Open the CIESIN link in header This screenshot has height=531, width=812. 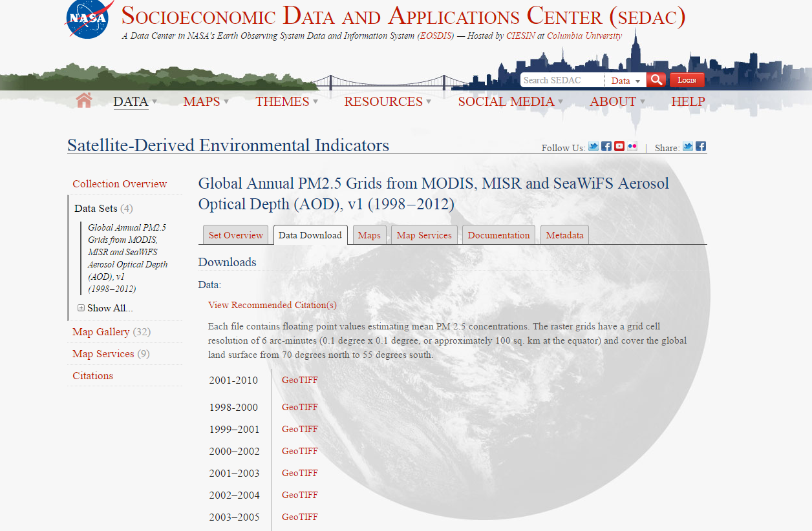click(522, 36)
